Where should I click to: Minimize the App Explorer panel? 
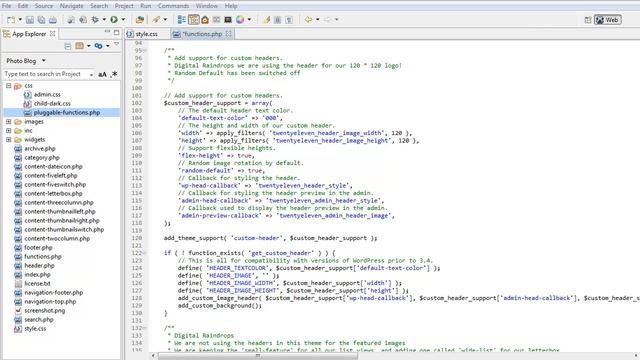(107, 32)
